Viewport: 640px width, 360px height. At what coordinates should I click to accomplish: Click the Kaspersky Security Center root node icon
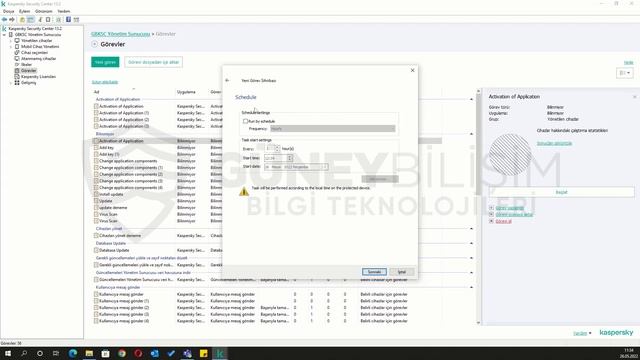[4, 29]
